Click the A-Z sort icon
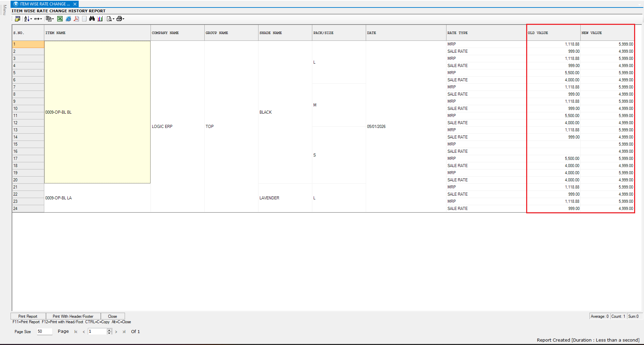This screenshot has height=345, width=644. pyautogui.click(x=27, y=19)
